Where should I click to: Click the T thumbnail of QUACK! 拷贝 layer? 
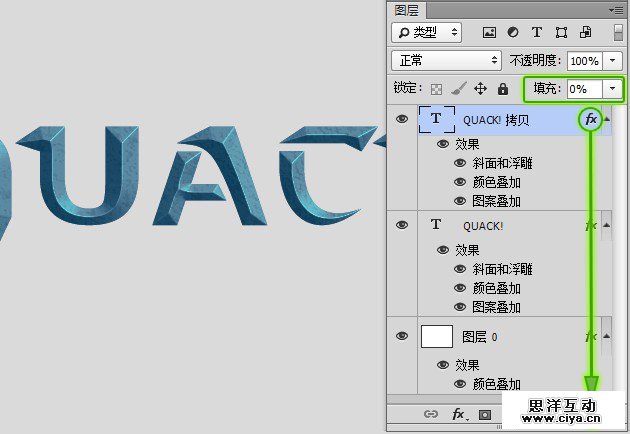click(437, 119)
